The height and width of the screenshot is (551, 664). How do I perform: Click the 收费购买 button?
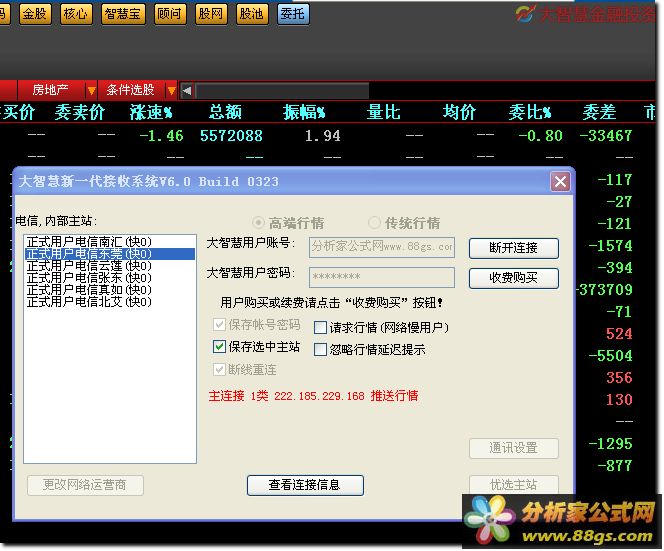514,278
